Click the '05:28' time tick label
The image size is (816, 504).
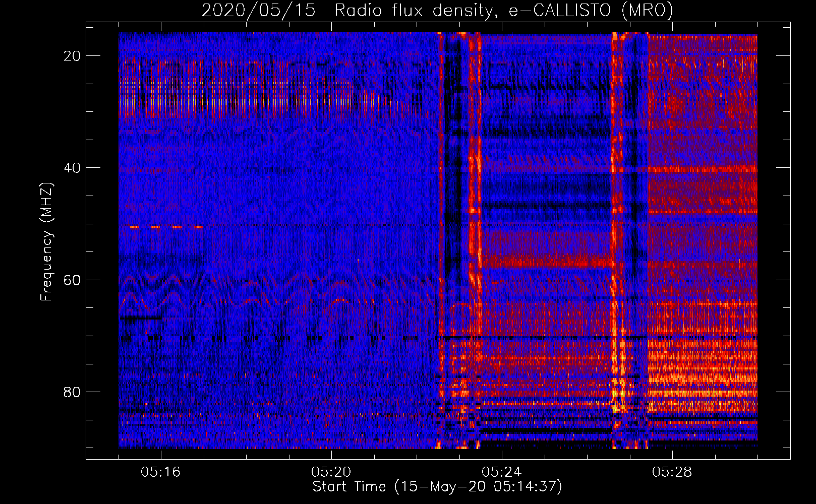click(x=672, y=472)
